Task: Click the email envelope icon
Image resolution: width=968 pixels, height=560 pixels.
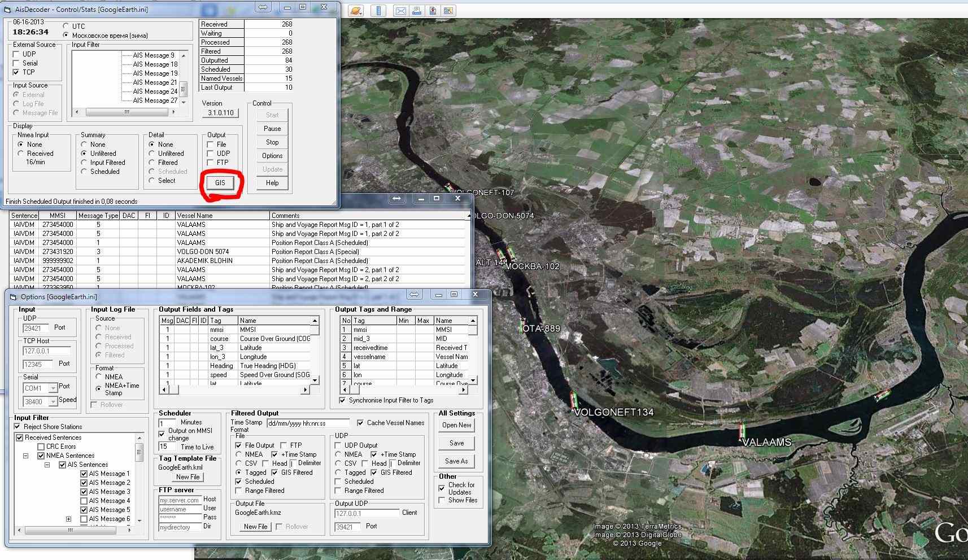Action: tap(400, 11)
